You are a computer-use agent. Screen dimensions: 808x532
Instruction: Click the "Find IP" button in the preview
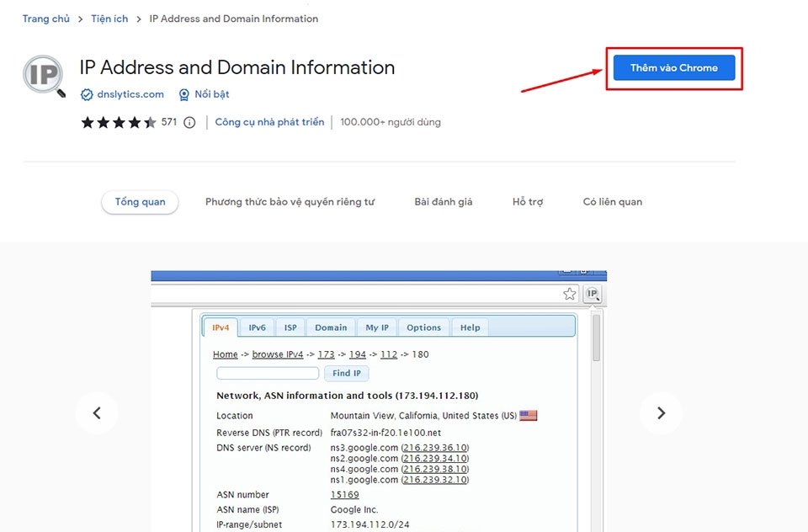tap(346, 373)
